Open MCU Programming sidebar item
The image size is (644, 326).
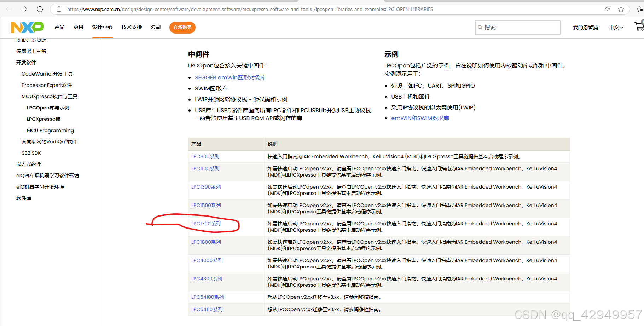[50, 130]
